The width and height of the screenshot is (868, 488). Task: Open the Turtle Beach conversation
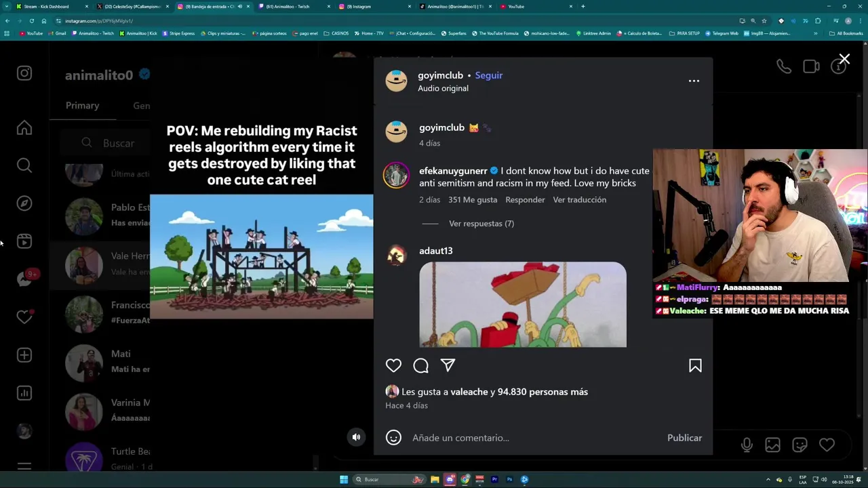tap(100, 459)
